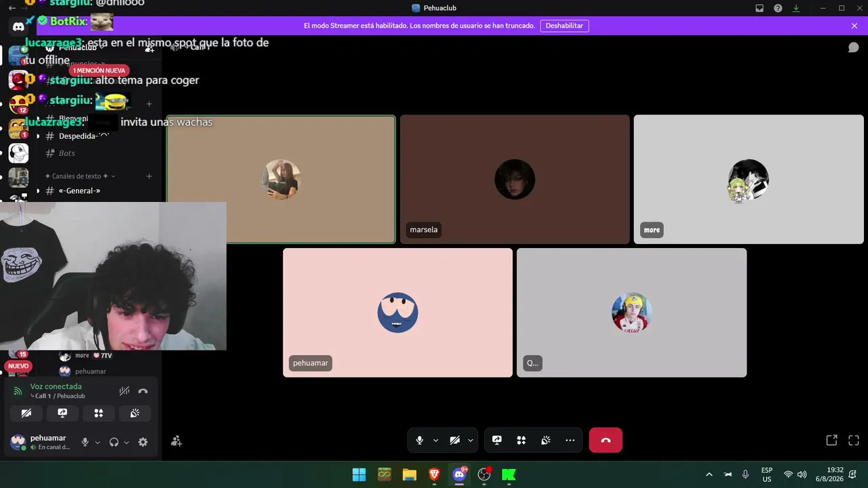868x488 pixels.
Task: Toggle camera button in the voice connected panel
Action: coord(26,413)
